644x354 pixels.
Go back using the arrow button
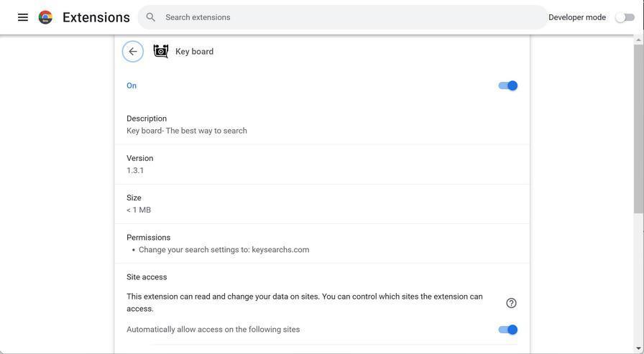pyautogui.click(x=133, y=52)
